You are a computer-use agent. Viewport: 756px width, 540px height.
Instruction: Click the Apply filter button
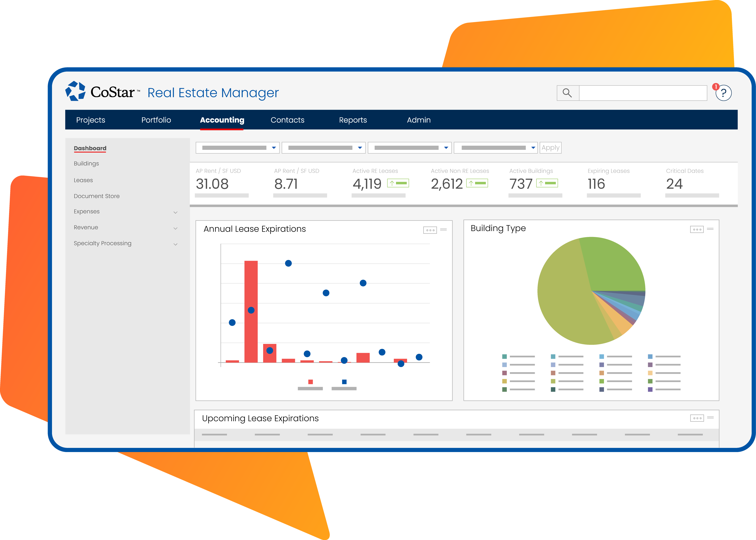point(550,148)
